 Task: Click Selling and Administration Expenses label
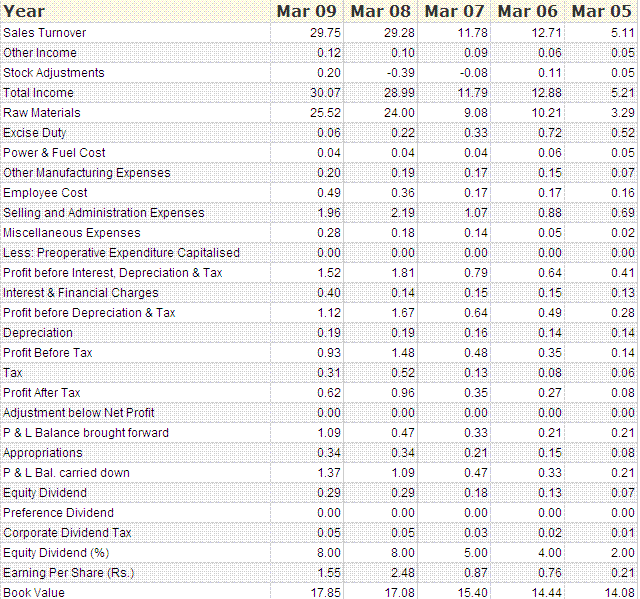click(x=104, y=213)
